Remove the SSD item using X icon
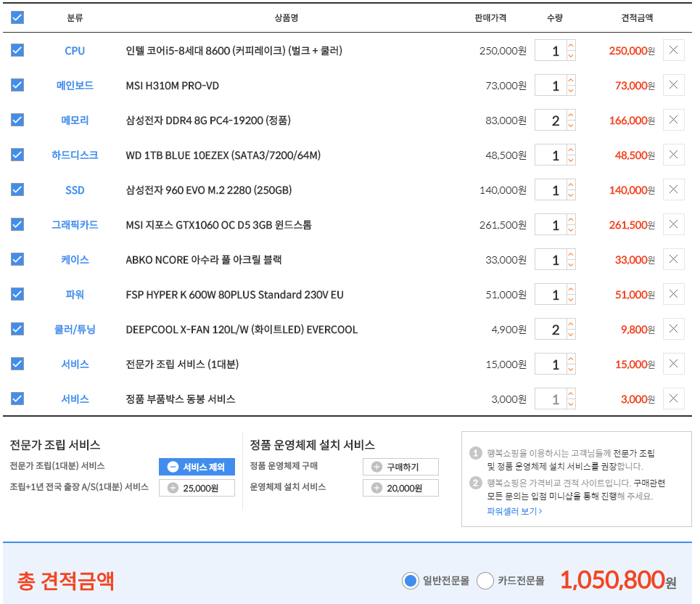Screen dimensions: 700x604 [673, 190]
